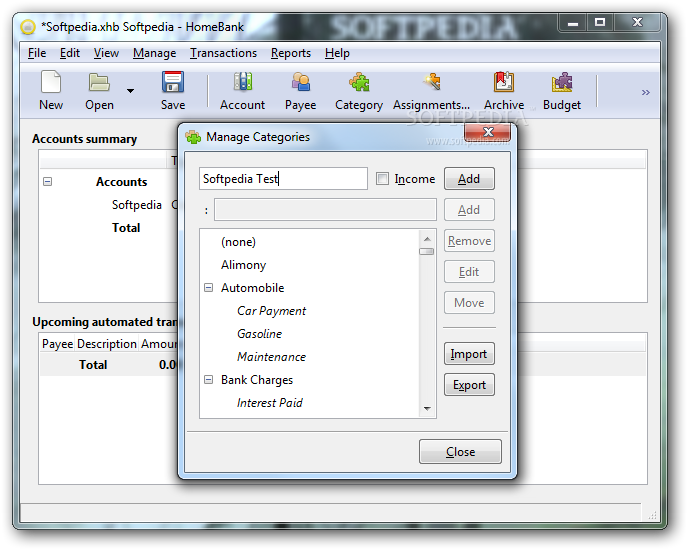Image resolution: width=688 pixels, height=550 pixels.
Task: Toggle the Income checkbox
Action: point(382,179)
